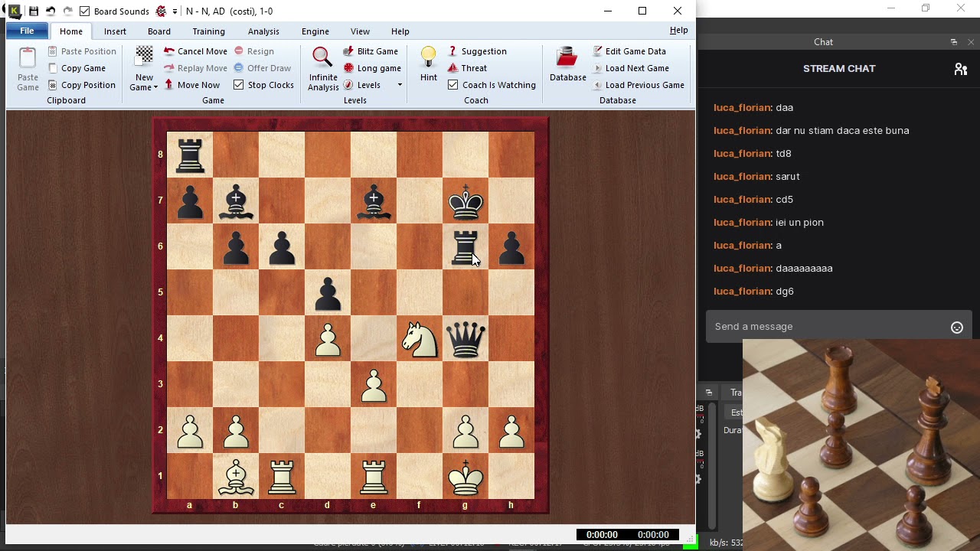The height and width of the screenshot is (551, 980).
Task: Open the emoji picker in chat
Action: tap(957, 328)
